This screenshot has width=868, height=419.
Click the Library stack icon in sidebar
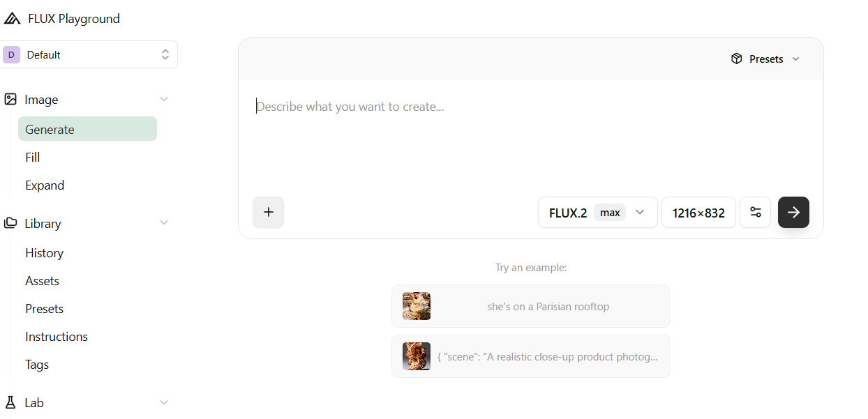10,223
